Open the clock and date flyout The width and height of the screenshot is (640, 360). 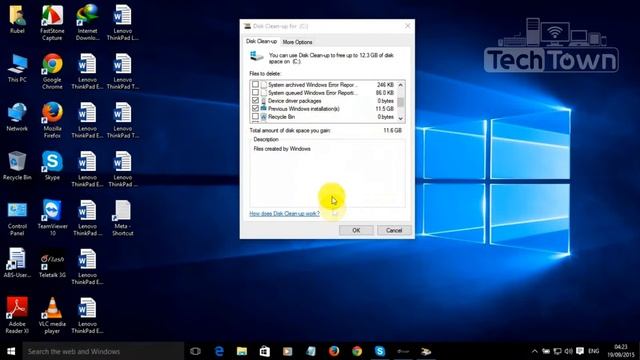click(x=620, y=351)
